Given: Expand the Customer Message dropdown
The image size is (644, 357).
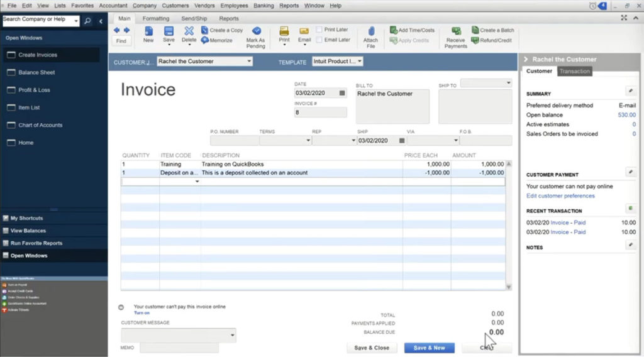Looking at the screenshot, I should click(x=232, y=335).
